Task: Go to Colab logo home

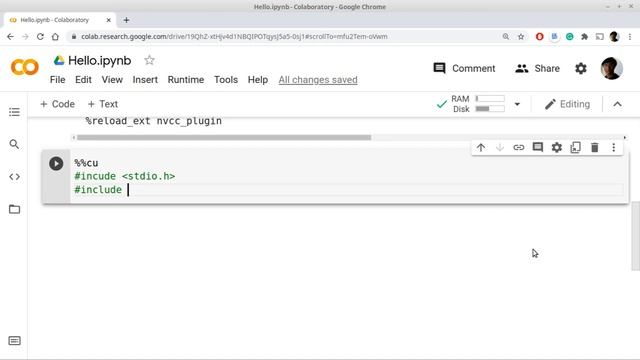Action: 25,67
